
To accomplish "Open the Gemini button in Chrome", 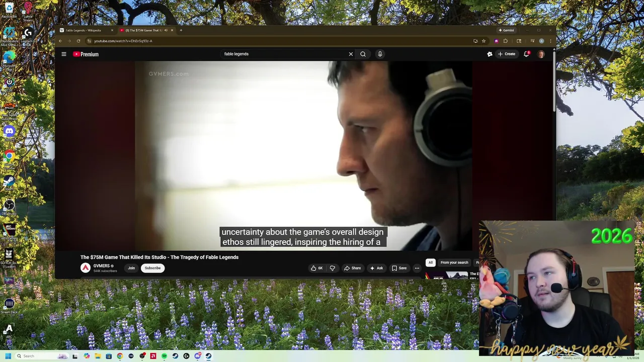I will click(x=506, y=30).
